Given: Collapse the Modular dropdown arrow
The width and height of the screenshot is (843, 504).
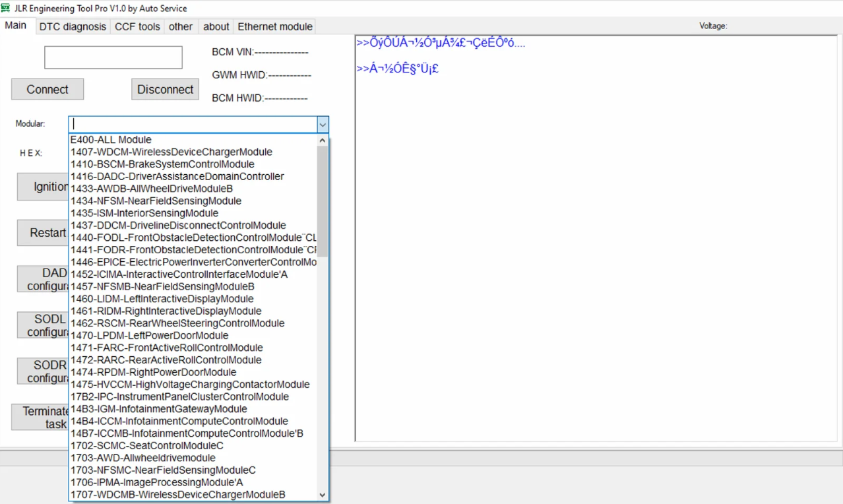Looking at the screenshot, I should tap(322, 124).
